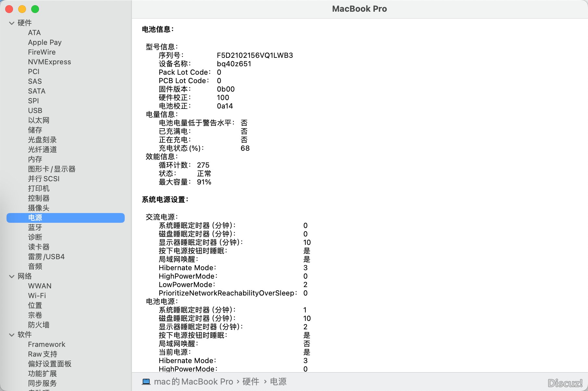Select Raw 支持 under 软件

tap(43, 354)
